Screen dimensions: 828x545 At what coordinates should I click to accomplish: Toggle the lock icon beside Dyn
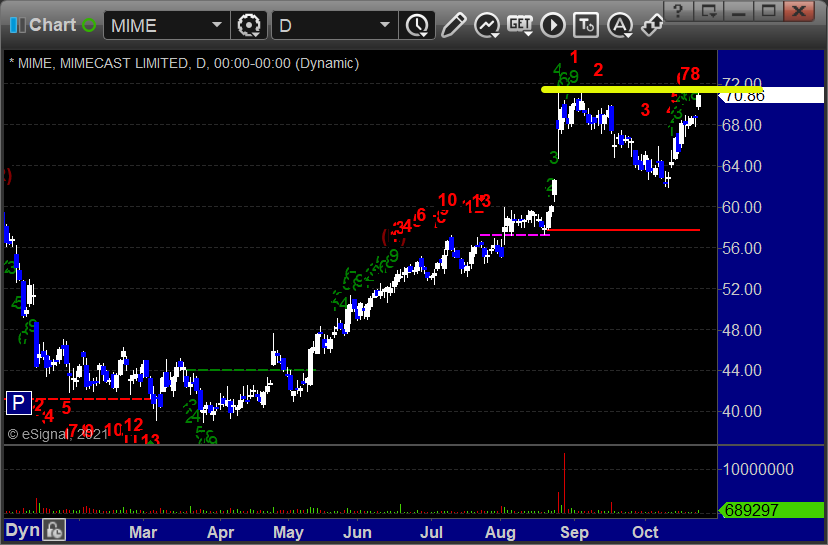click(x=54, y=530)
